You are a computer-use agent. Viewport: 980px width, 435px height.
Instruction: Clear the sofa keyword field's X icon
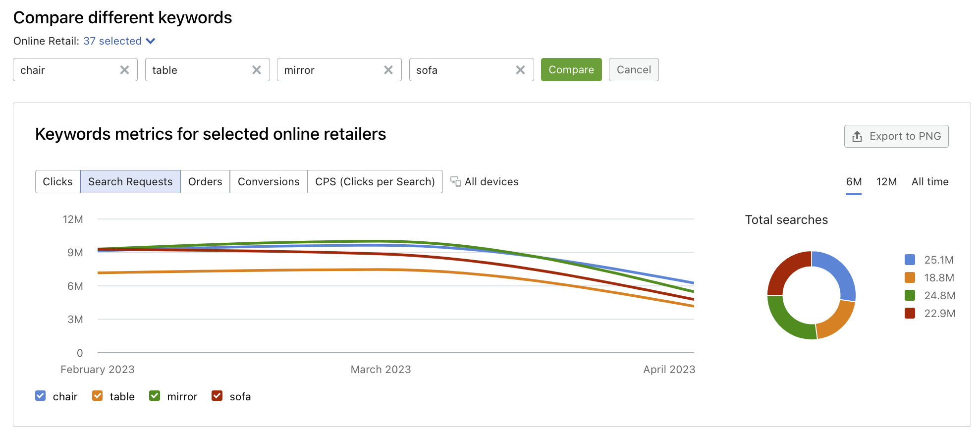click(520, 70)
